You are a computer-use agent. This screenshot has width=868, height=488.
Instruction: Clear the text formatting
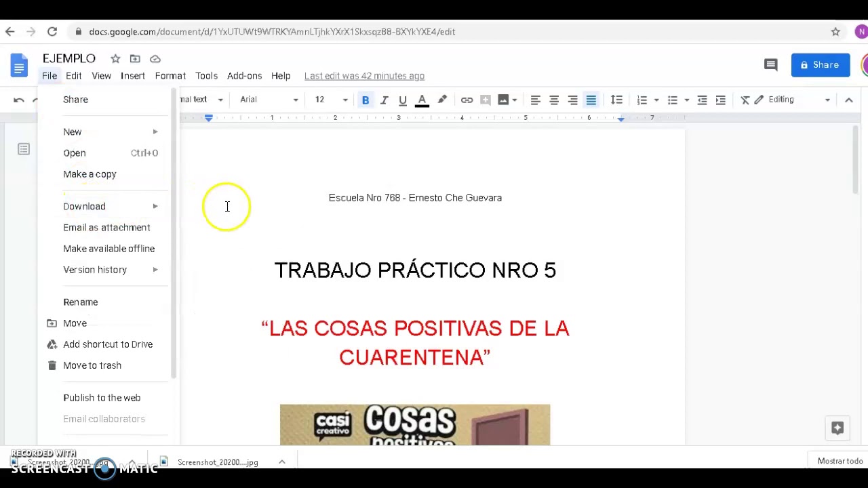click(x=745, y=100)
